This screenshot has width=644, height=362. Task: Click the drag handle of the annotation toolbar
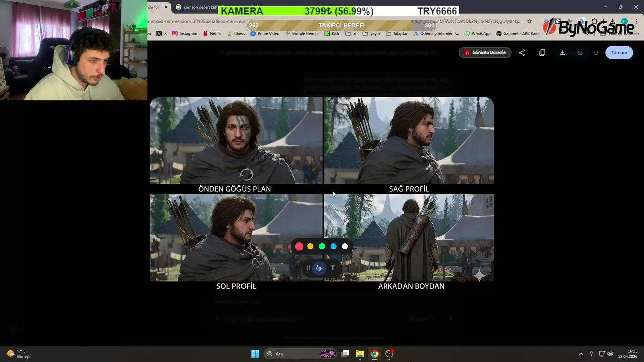(308, 268)
